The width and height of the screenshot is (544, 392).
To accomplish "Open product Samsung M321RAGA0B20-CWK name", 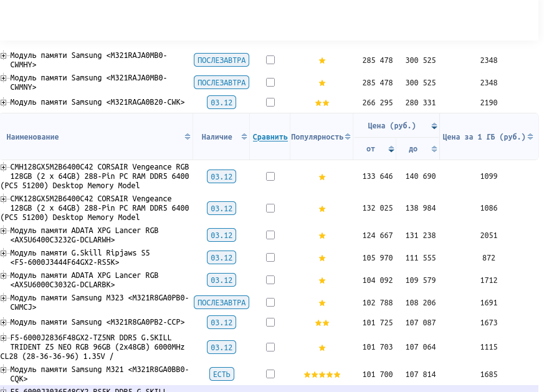I will coord(97,102).
